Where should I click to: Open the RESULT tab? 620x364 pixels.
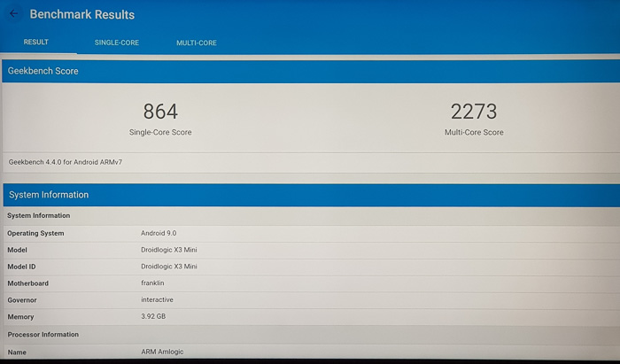tap(36, 42)
